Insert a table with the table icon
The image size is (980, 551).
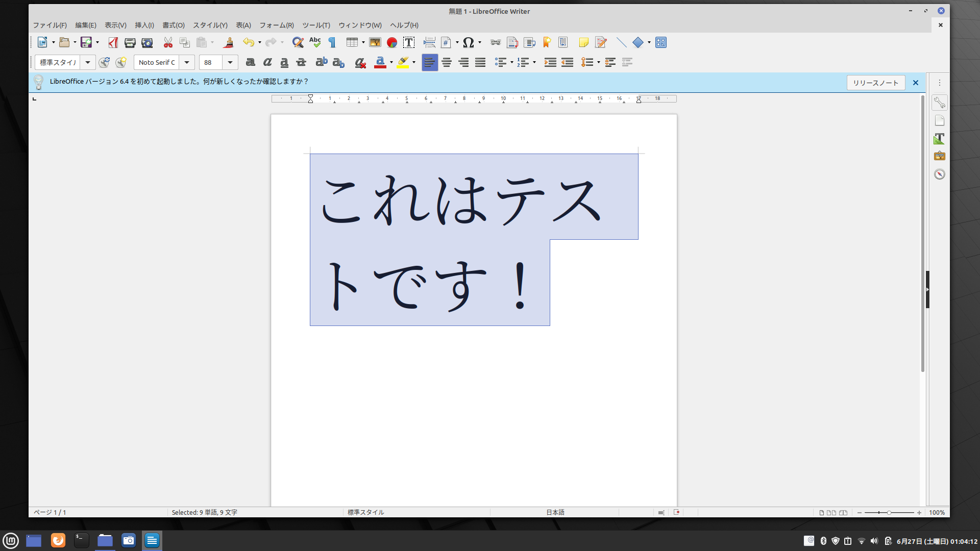(x=352, y=42)
